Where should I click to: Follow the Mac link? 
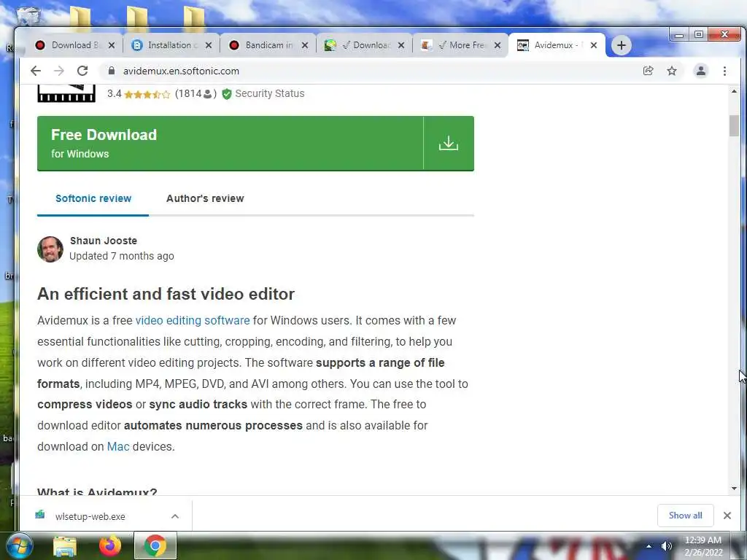tap(118, 447)
